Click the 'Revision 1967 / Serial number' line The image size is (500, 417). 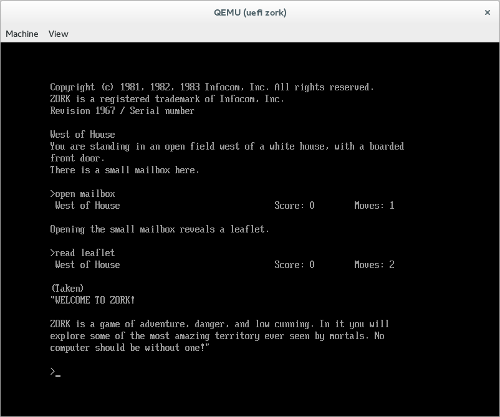click(x=122, y=111)
